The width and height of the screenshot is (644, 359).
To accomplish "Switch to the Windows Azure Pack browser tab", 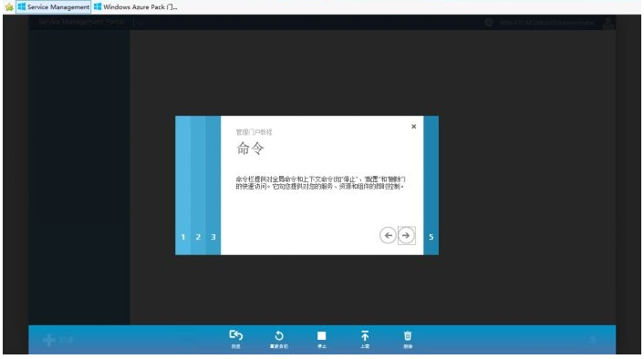I will point(135,7).
